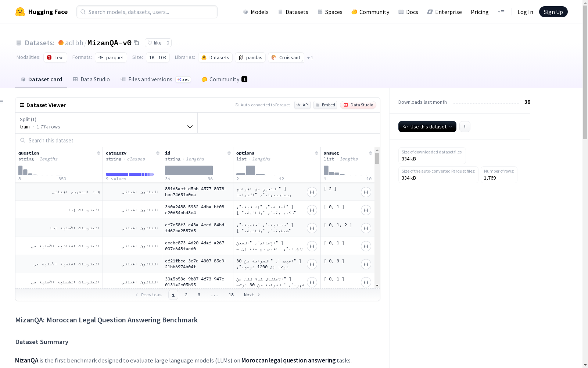Expand answer cell showing [ 2 ]

click(x=366, y=192)
